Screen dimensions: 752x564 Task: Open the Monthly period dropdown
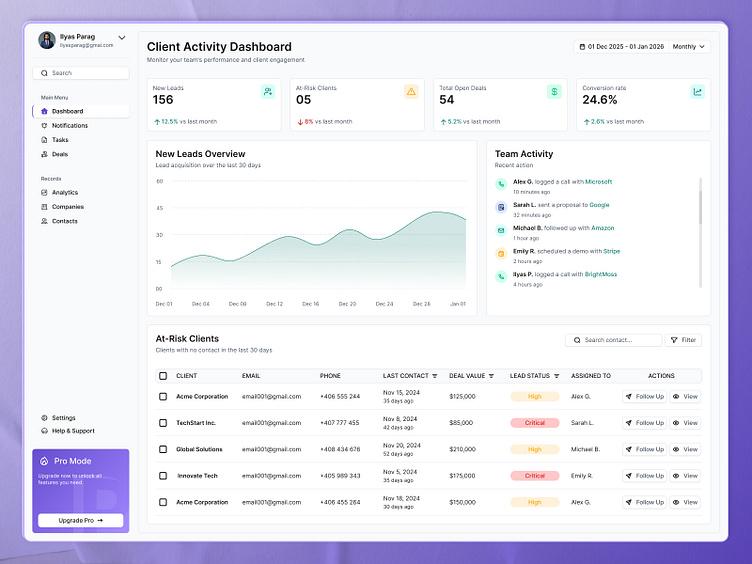tap(689, 47)
